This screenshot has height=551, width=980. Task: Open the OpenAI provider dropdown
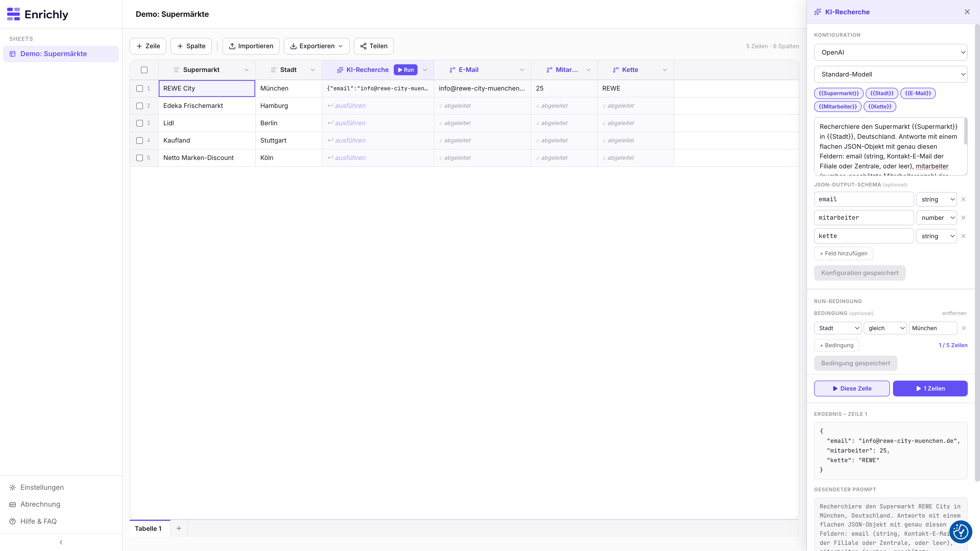tap(891, 53)
